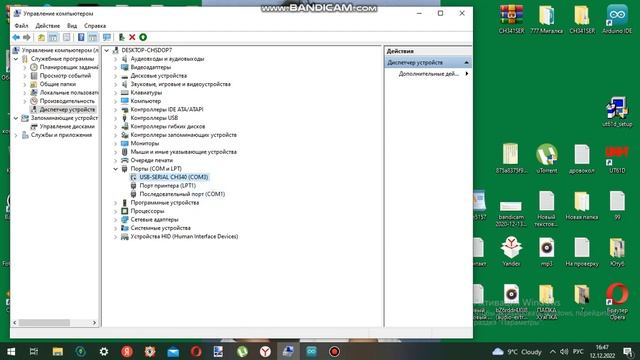The height and width of the screenshot is (360, 640).
Task: Expand the Сетевые адаптеры node
Action: 116,220
